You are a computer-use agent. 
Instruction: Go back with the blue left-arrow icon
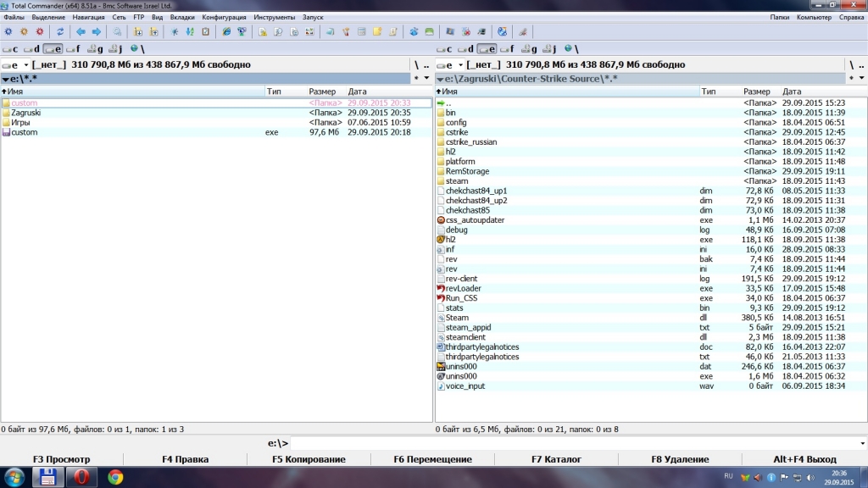pos(81,31)
